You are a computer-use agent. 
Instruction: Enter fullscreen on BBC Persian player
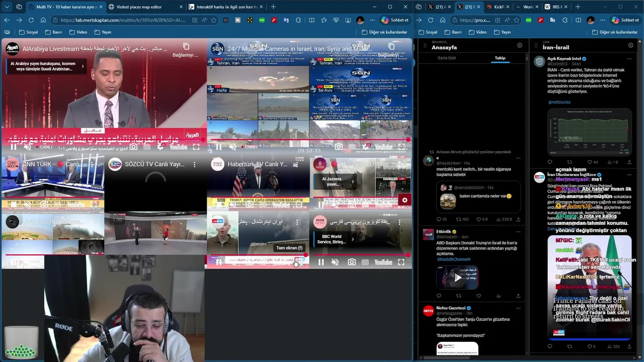tap(401, 262)
